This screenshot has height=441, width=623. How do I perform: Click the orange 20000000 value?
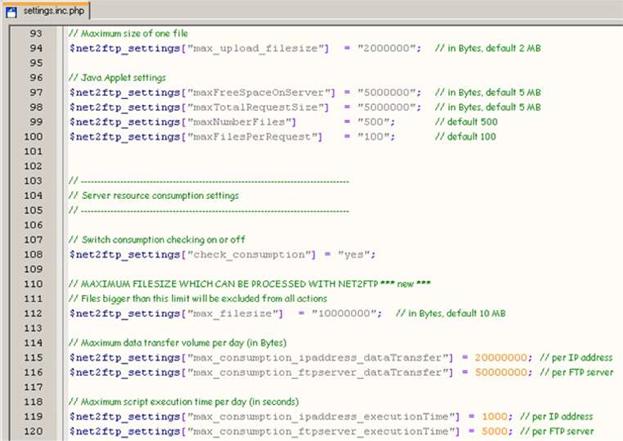tap(501, 358)
